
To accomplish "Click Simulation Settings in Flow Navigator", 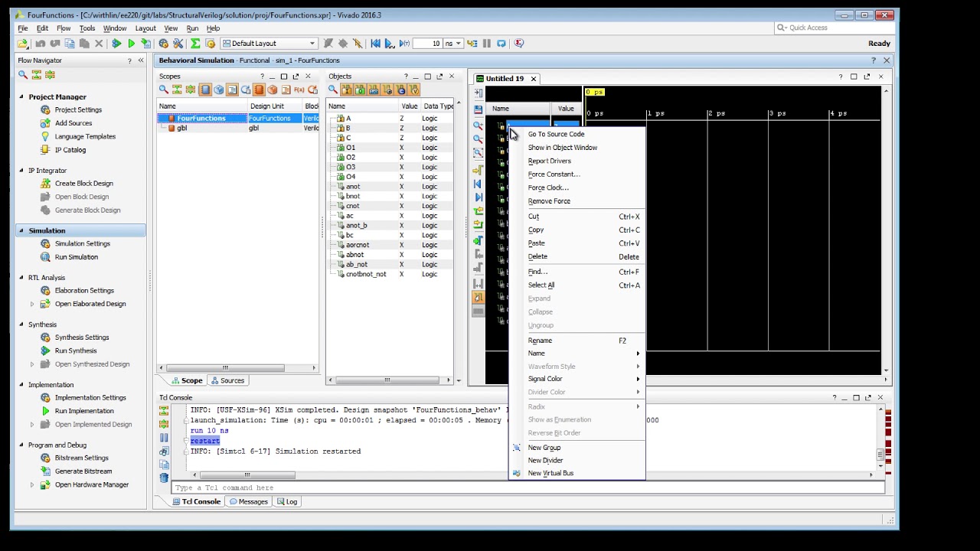I will click(83, 243).
